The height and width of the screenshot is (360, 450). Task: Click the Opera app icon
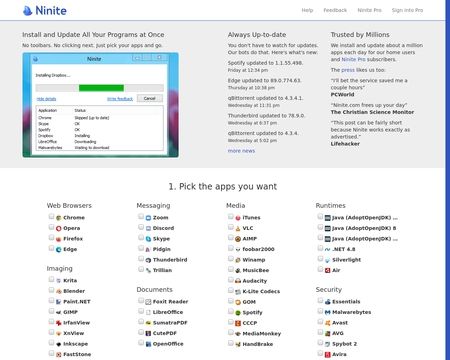coord(59,228)
